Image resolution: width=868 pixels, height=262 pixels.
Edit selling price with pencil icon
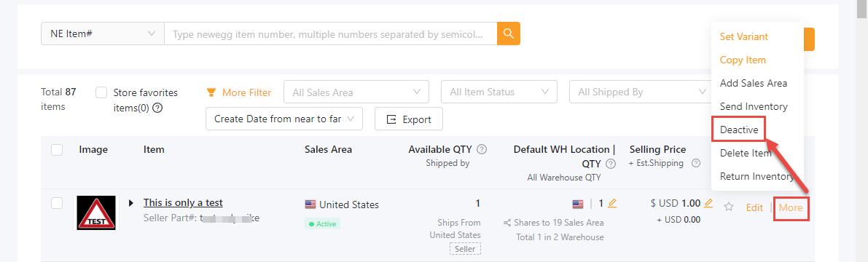point(708,203)
